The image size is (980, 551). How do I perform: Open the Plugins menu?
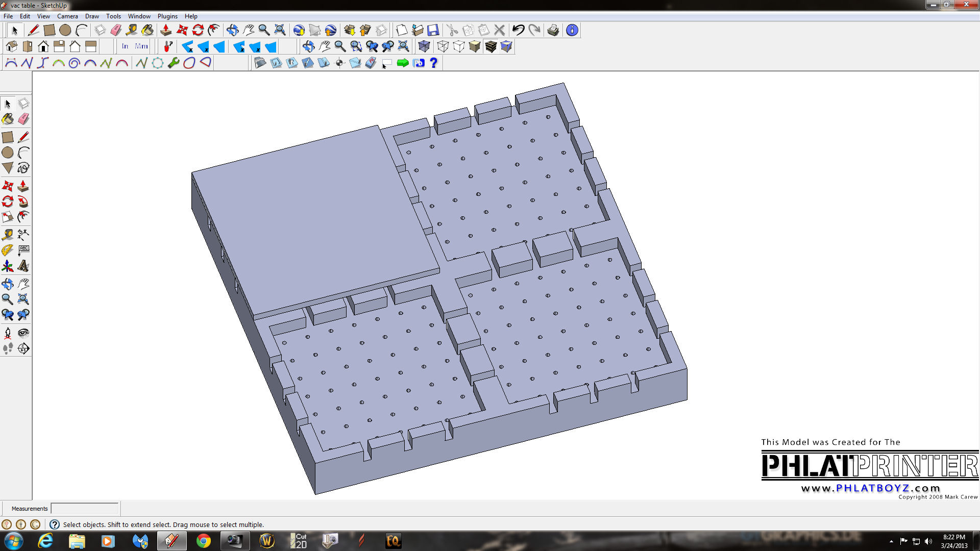[167, 16]
